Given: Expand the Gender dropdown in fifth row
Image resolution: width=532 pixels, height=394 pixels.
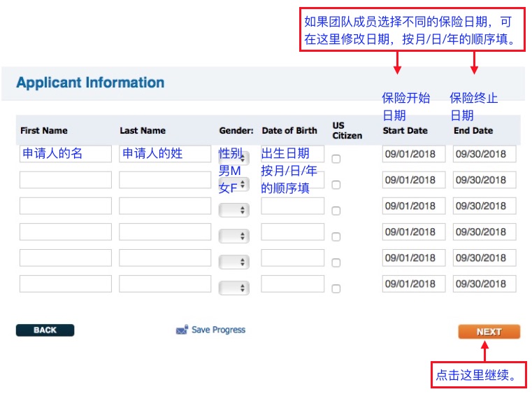Looking at the screenshot, I should point(234,262).
